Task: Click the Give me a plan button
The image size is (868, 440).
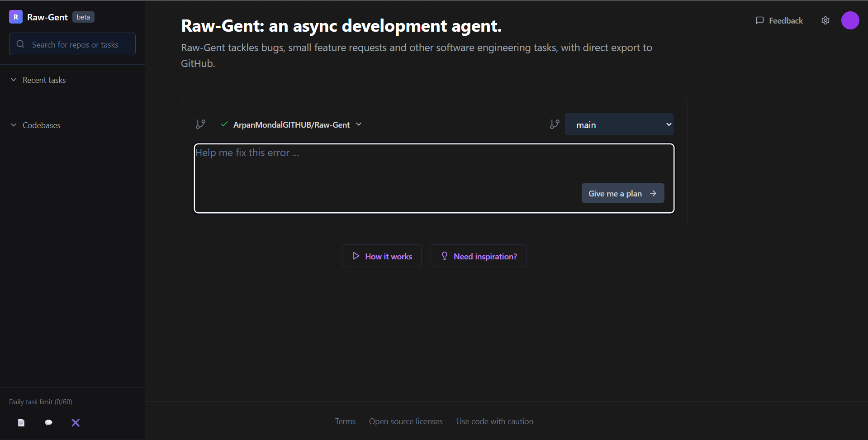Action: tap(622, 193)
